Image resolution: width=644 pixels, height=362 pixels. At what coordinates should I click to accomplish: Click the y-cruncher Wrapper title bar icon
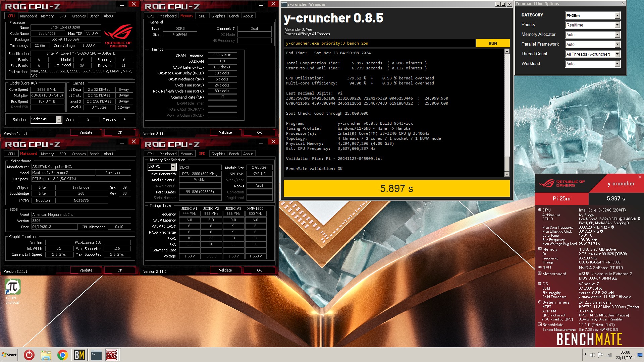pyautogui.click(x=284, y=4)
